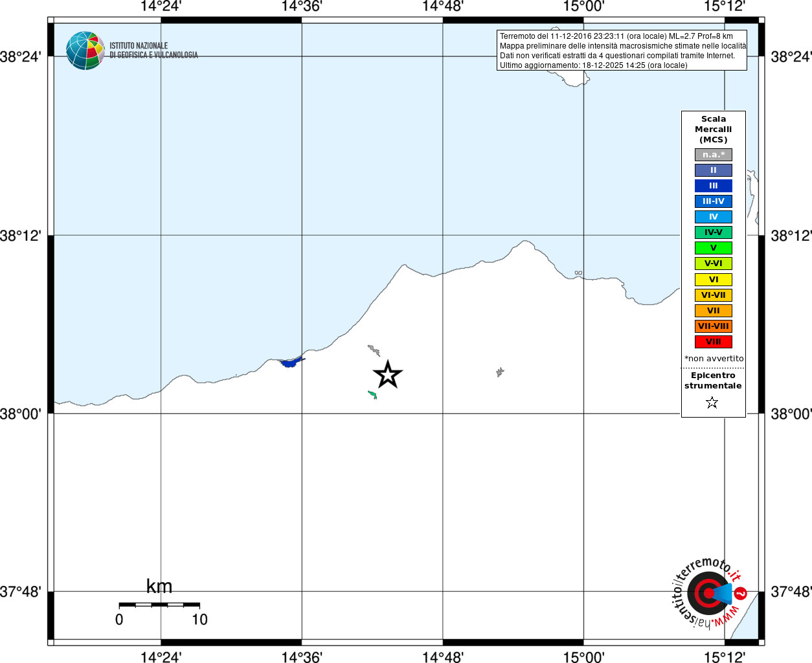The height and width of the screenshot is (663, 812).
Task: Click the IV-V legend swatch
Action: (x=714, y=232)
